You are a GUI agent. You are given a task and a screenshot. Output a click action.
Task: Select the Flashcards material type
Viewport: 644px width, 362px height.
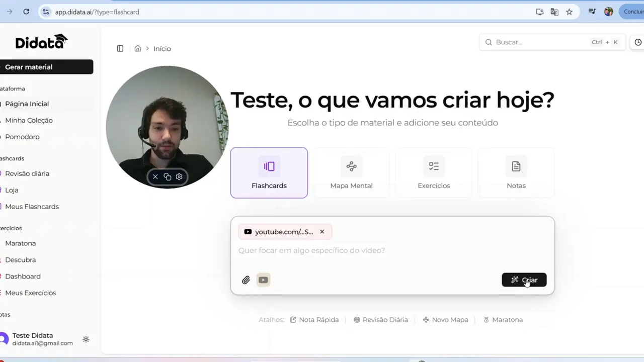click(269, 172)
